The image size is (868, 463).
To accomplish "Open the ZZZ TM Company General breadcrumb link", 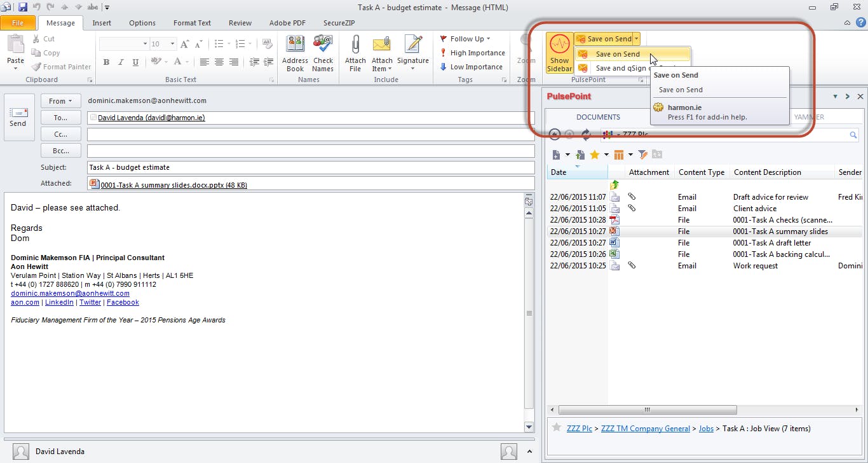I will point(646,429).
